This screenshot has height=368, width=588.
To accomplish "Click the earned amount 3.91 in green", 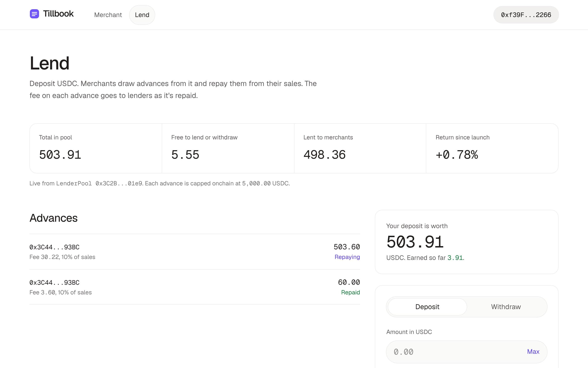I will click(x=455, y=258).
